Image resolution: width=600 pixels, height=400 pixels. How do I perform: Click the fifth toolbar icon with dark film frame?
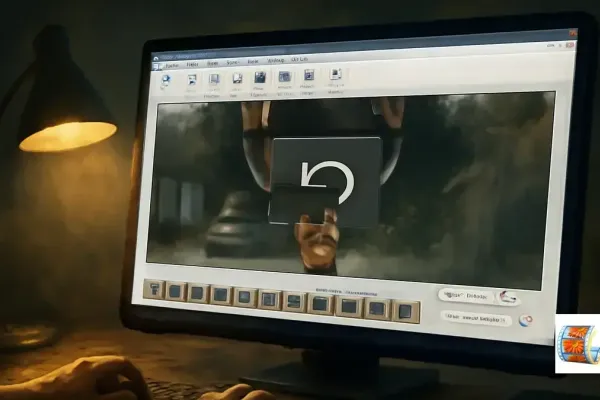pyautogui.click(x=260, y=78)
